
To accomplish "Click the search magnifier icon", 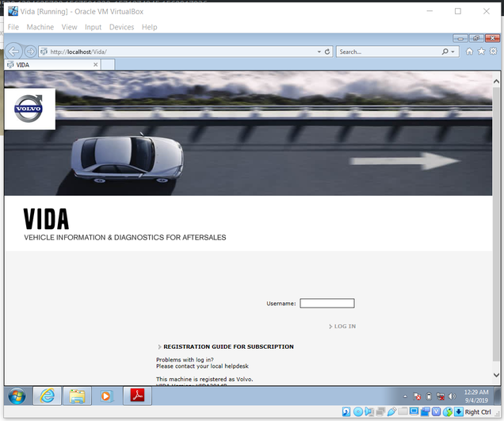I will [x=445, y=52].
